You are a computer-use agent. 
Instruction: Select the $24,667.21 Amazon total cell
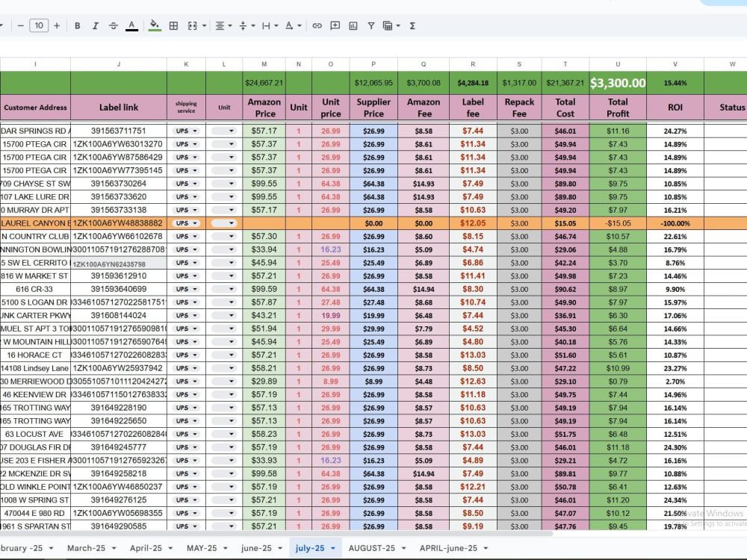(x=264, y=83)
